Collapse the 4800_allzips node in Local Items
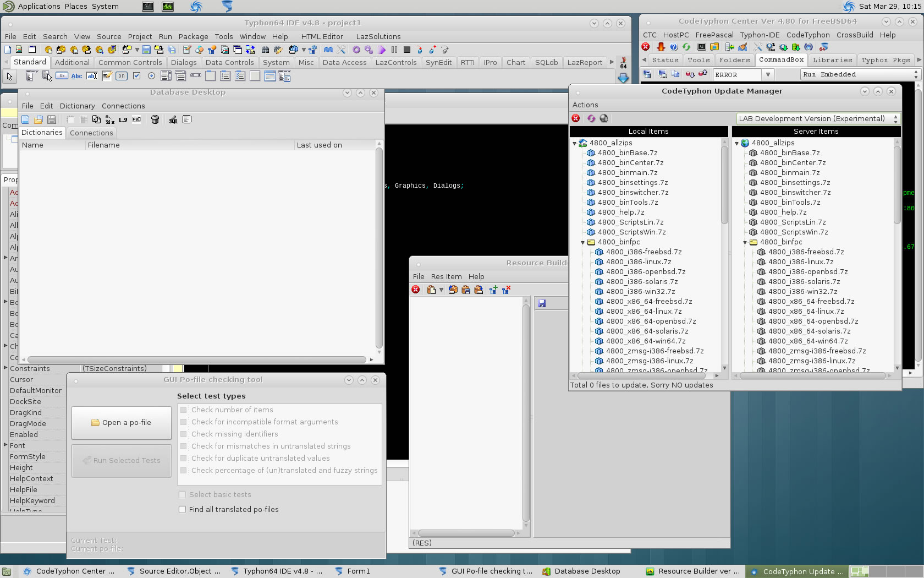Screen dimensions: 924x578 tap(575, 143)
